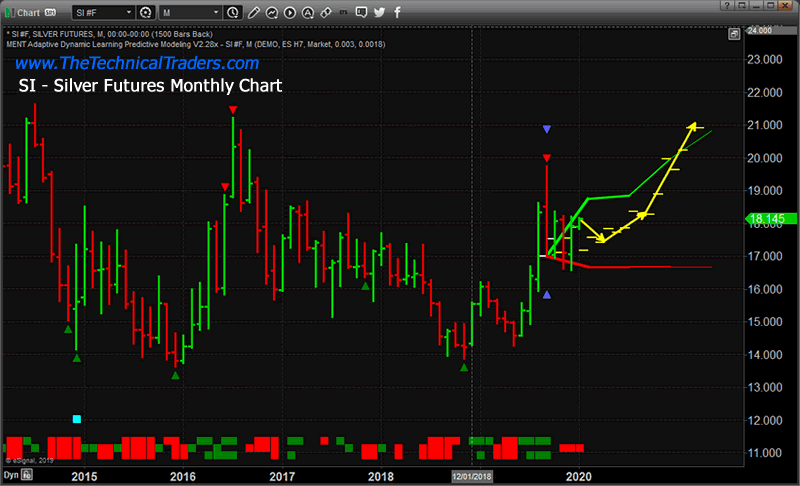Select the 12/01/2018 cursor date label
This screenshot has height=486, width=800.
click(x=471, y=476)
